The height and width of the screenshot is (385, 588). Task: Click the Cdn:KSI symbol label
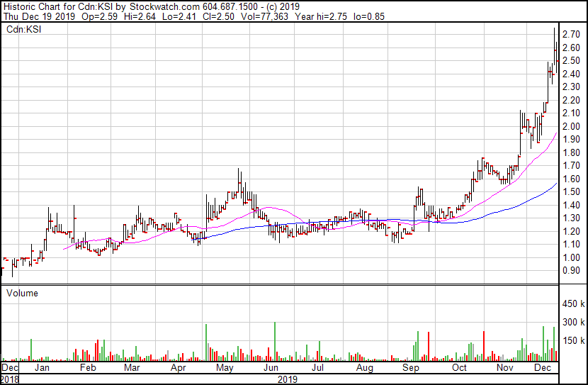23,29
